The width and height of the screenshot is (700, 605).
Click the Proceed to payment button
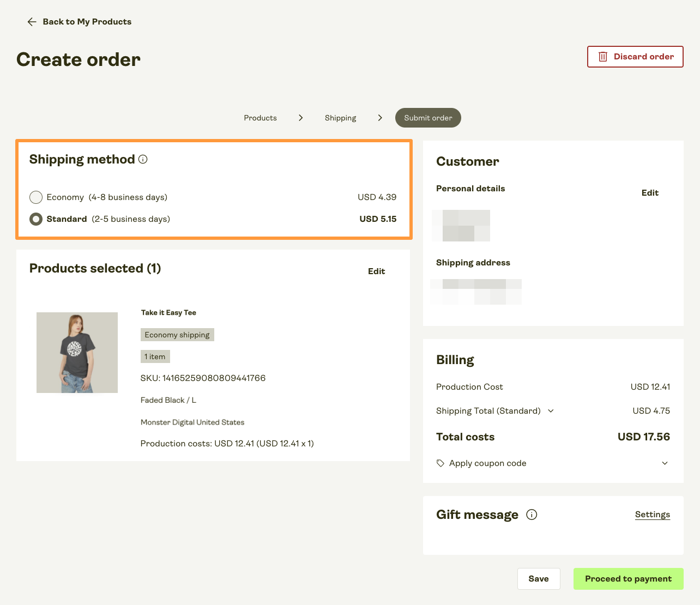[628, 578]
